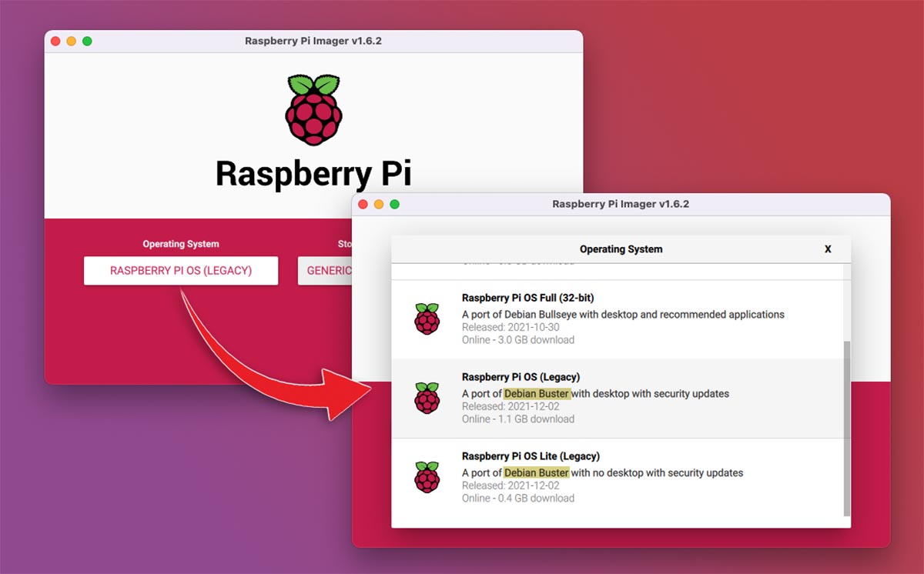Click 'Online - 3.0 GB download' text
Image resolution: width=924 pixels, height=574 pixels.
pyautogui.click(x=518, y=340)
